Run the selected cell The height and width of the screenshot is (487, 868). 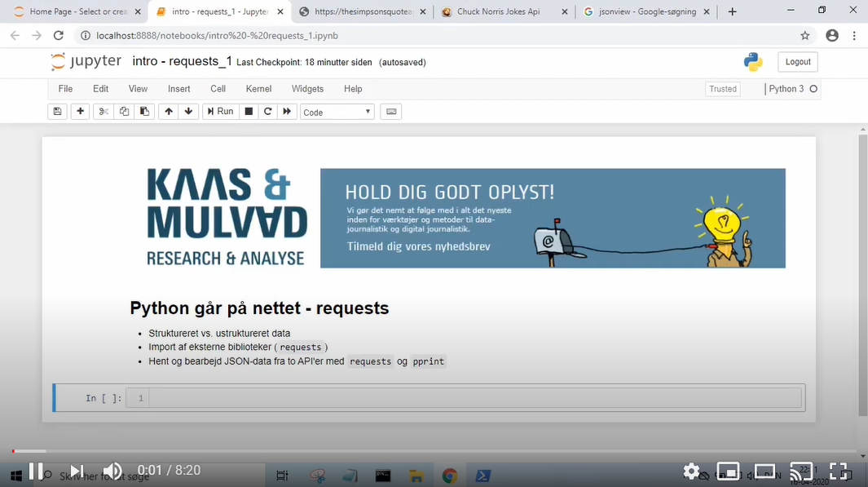[220, 112]
